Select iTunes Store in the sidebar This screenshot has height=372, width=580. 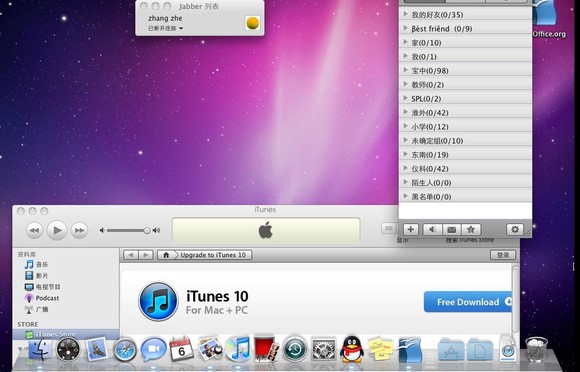tap(66, 334)
